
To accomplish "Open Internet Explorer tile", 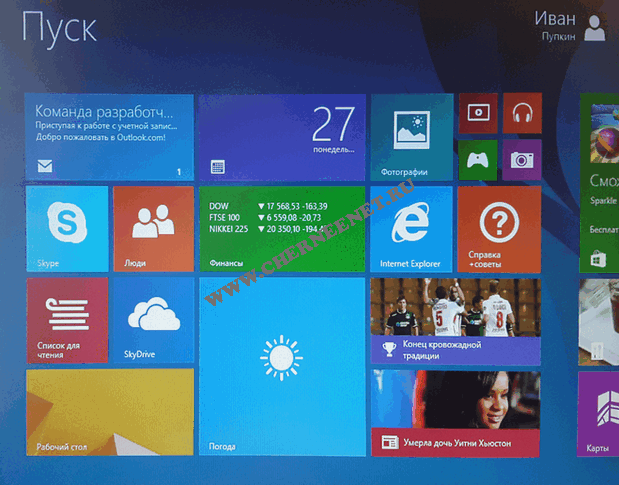I will pos(410,229).
